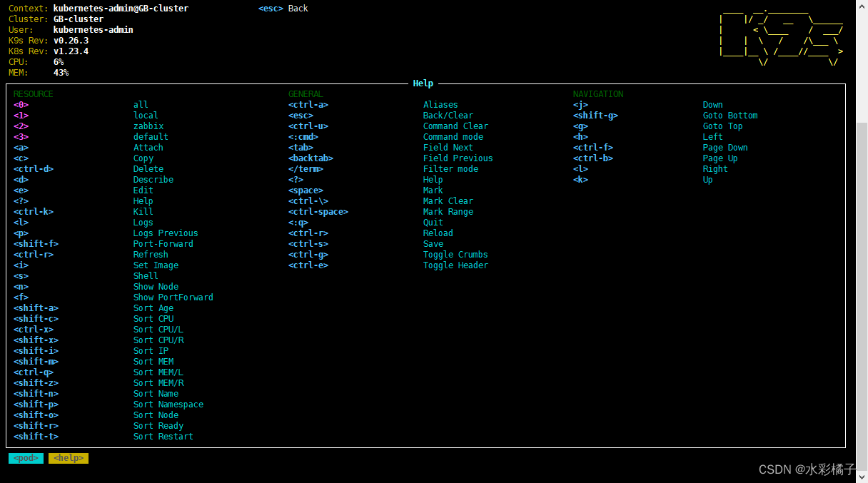Viewport: 868px width, 483px height.
Task: Click the context kubernetes-admin@GB-cluster
Action: pos(121,9)
